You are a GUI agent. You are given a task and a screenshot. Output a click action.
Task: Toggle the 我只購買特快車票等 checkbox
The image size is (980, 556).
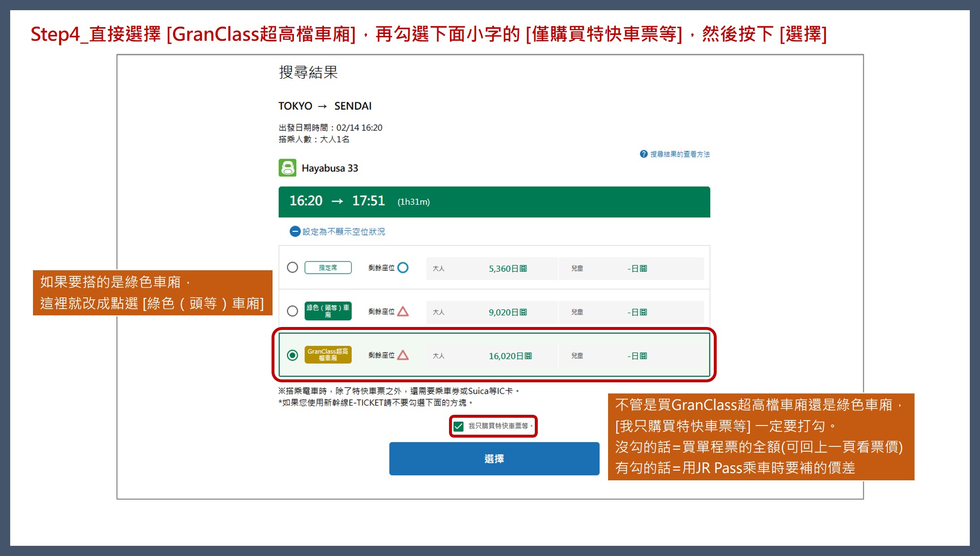point(459,426)
